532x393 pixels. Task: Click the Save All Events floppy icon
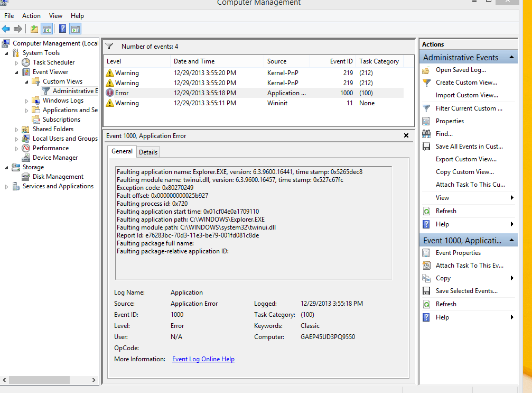(426, 147)
